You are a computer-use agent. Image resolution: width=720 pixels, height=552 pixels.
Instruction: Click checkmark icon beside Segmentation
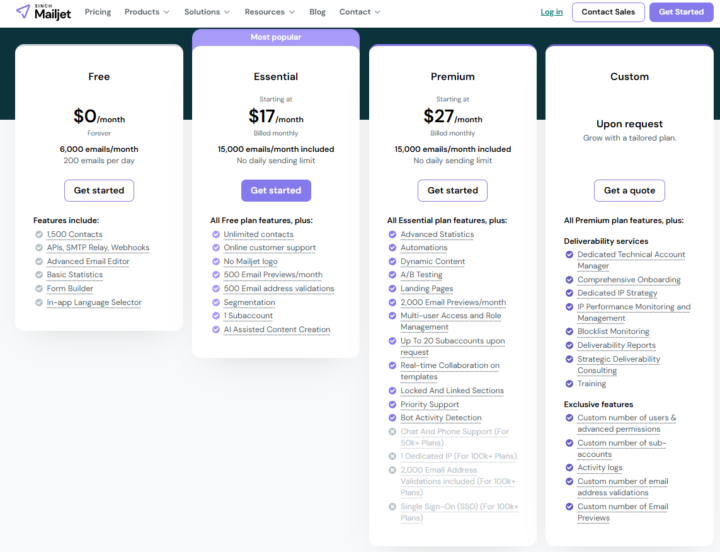216,302
